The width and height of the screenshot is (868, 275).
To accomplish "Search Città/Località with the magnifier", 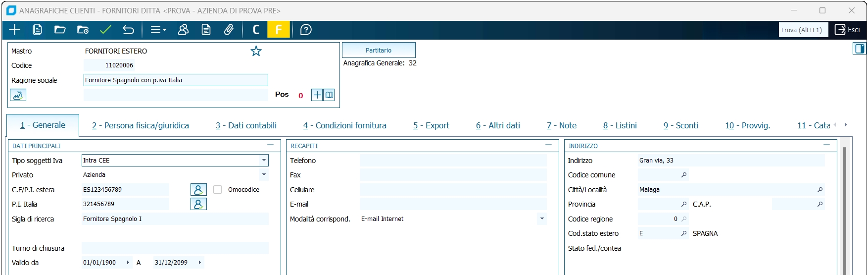I will 820,190.
